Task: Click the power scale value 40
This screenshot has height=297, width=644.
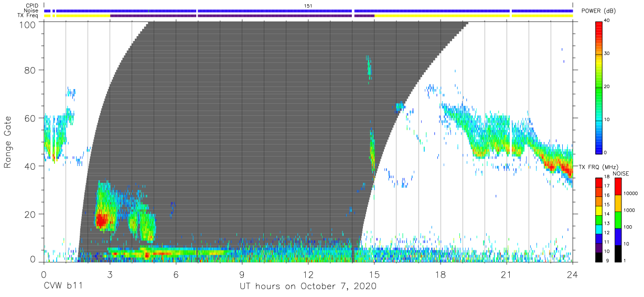Action: (608, 20)
